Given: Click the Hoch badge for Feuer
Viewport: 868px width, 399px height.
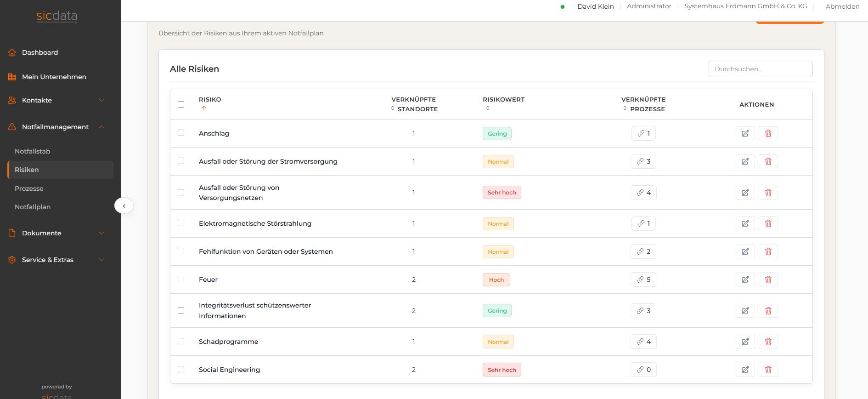Looking at the screenshot, I should click(496, 279).
